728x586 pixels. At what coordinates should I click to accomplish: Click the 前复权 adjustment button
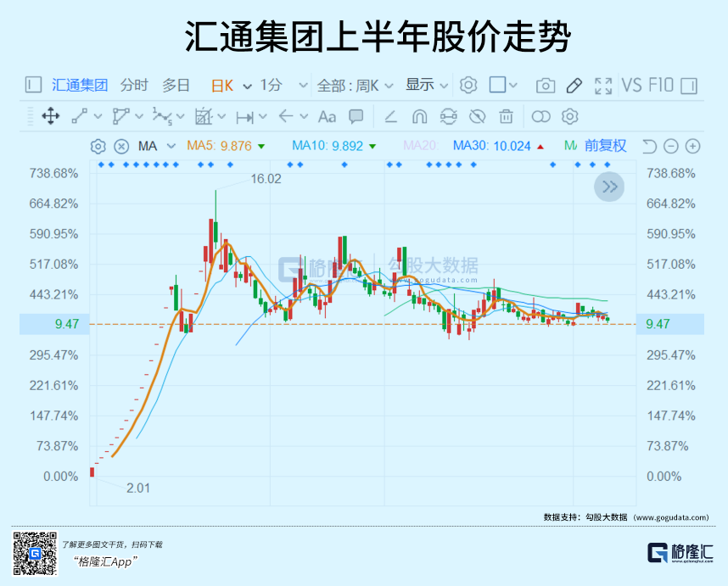[x=605, y=146]
